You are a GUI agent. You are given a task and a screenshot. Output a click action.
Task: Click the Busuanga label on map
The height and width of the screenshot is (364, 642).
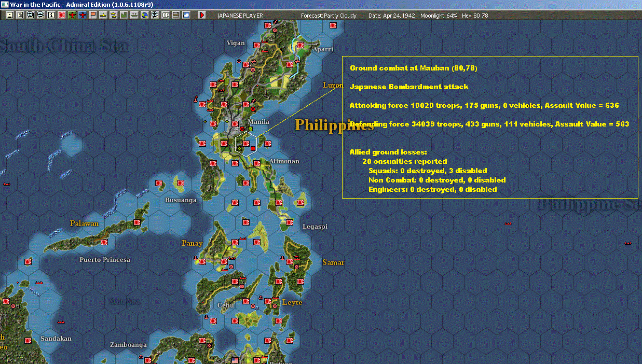(x=181, y=200)
